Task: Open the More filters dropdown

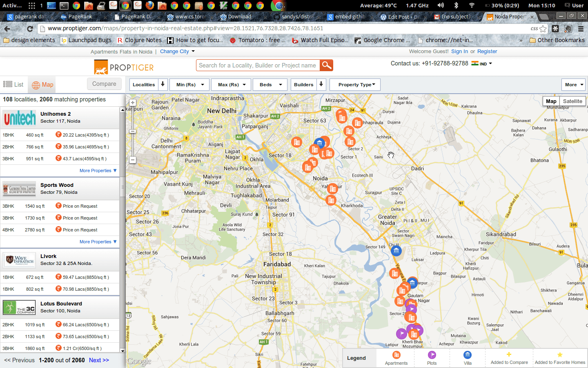Action: point(573,85)
